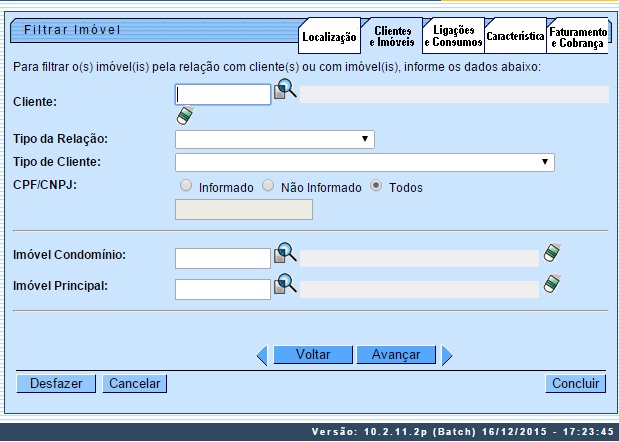Switch to the Localização tab
Viewport: 619px width, 442px height.
click(329, 37)
